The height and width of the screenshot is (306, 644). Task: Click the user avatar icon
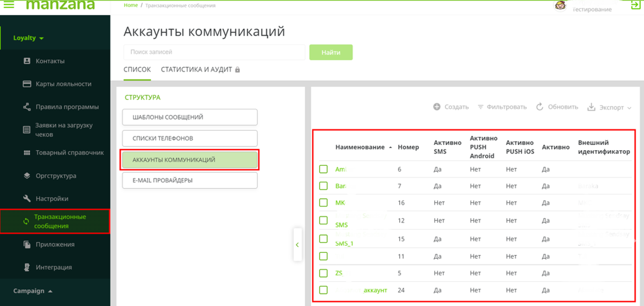(x=560, y=5)
